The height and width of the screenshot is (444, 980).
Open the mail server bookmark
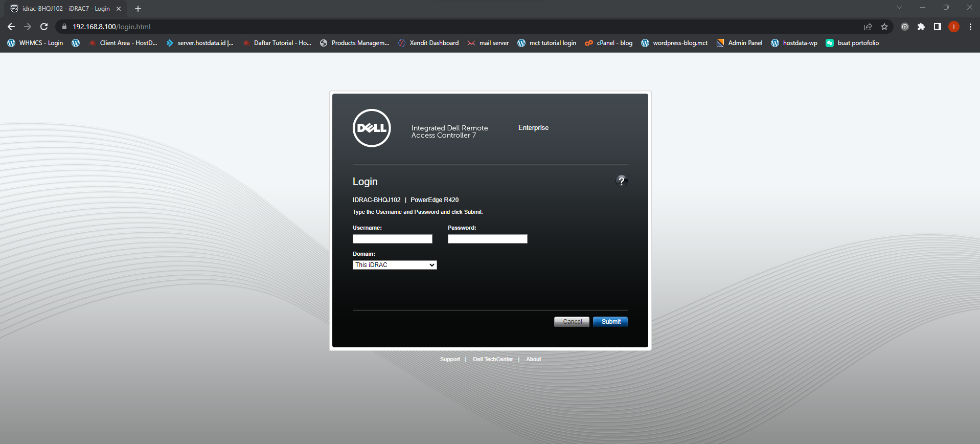coord(488,43)
